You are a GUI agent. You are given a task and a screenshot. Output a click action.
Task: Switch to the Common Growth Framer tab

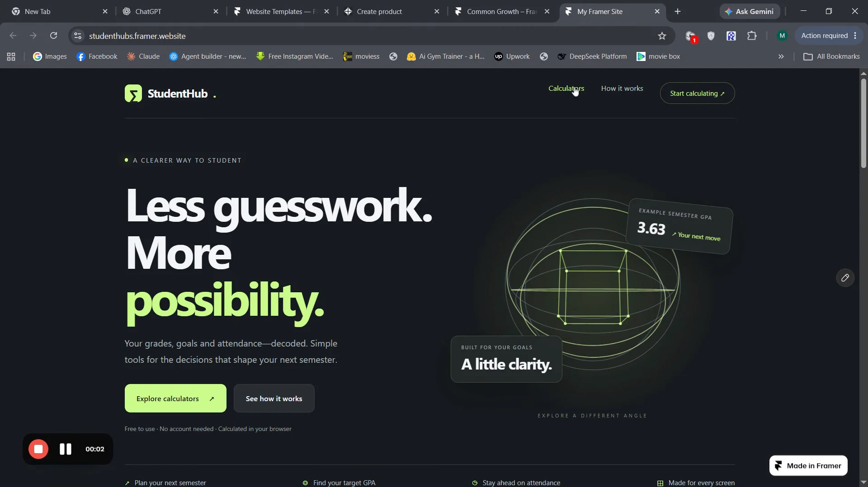(x=502, y=11)
